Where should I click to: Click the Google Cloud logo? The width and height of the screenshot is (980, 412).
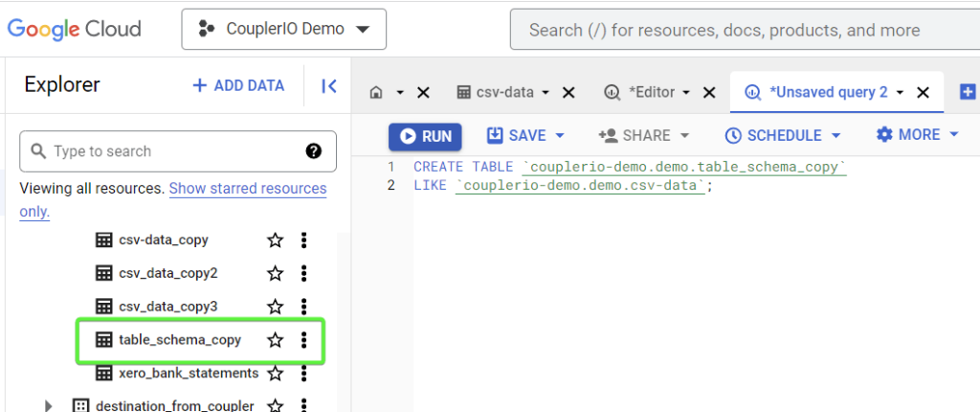pos(74,29)
